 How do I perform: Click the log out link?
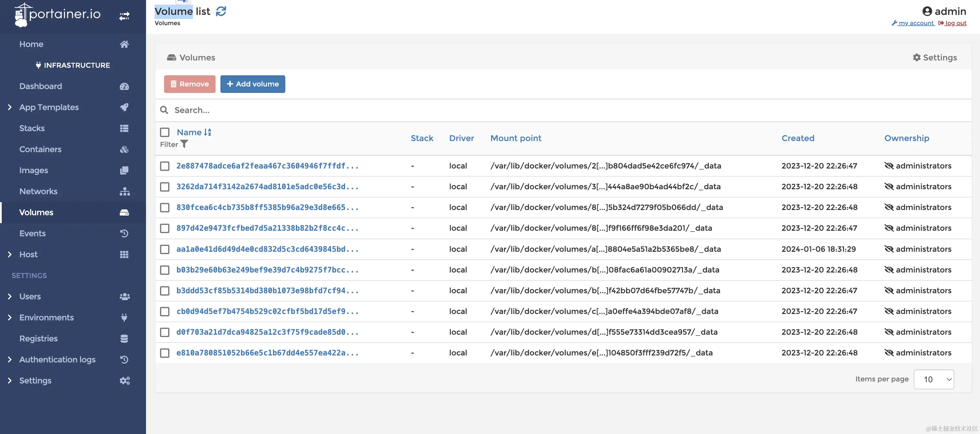point(952,23)
